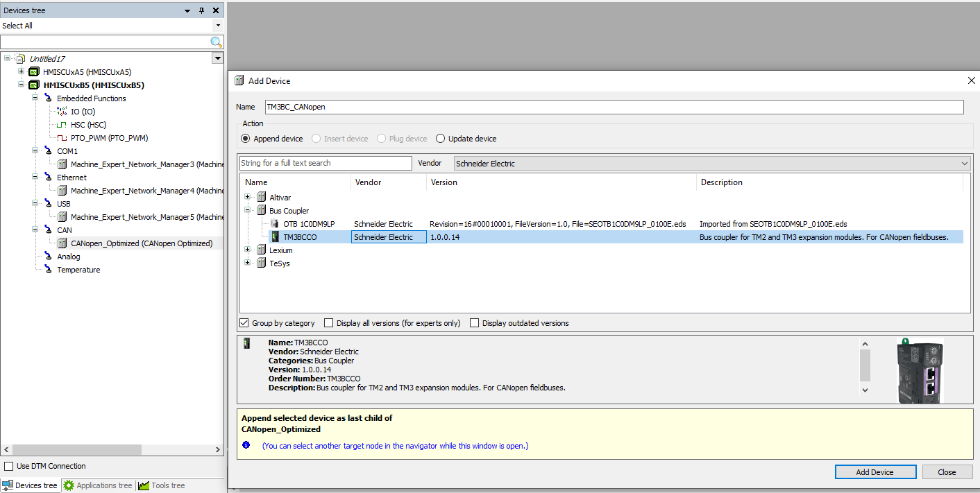Viewport: 980px width, 493px height.
Task: Open the Select All dropdown
Action: 218,26
